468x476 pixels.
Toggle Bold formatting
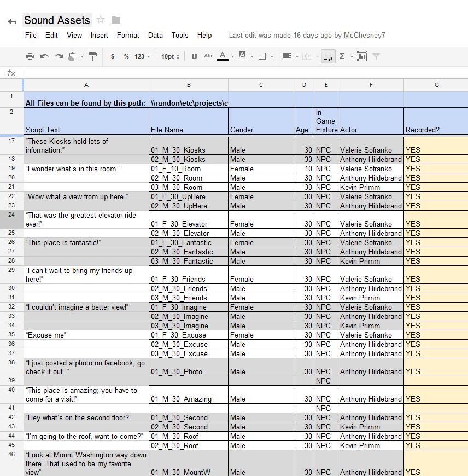195,56
